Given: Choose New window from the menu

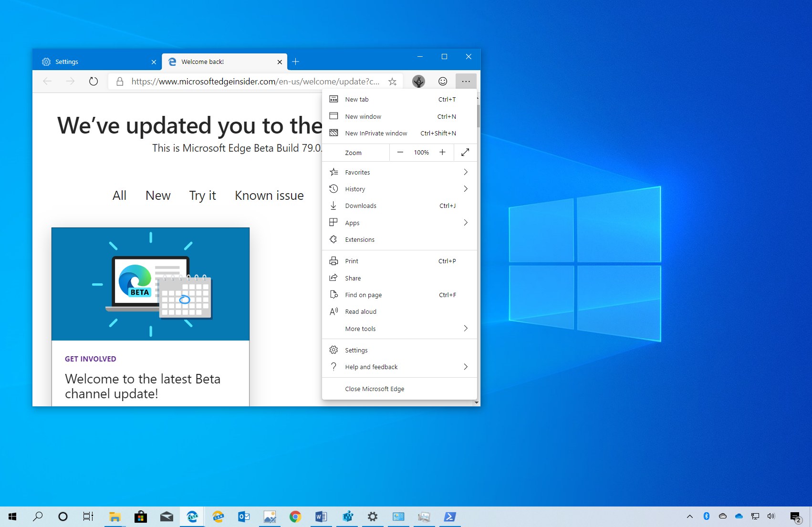Looking at the screenshot, I should (x=400, y=116).
